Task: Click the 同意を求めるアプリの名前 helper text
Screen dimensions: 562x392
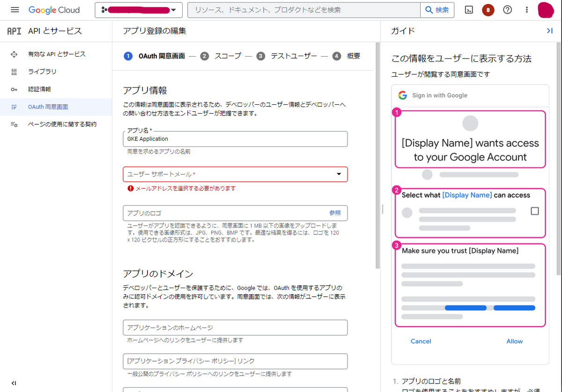Action: tap(159, 152)
